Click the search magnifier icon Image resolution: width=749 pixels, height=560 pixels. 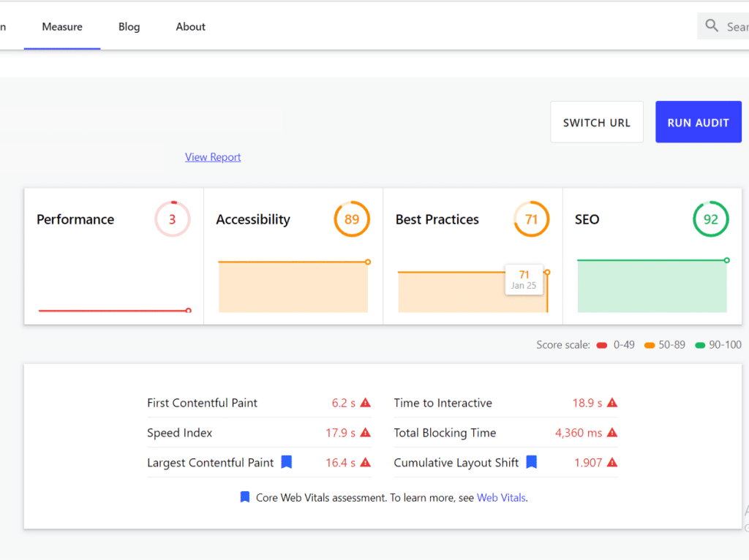[x=711, y=26]
